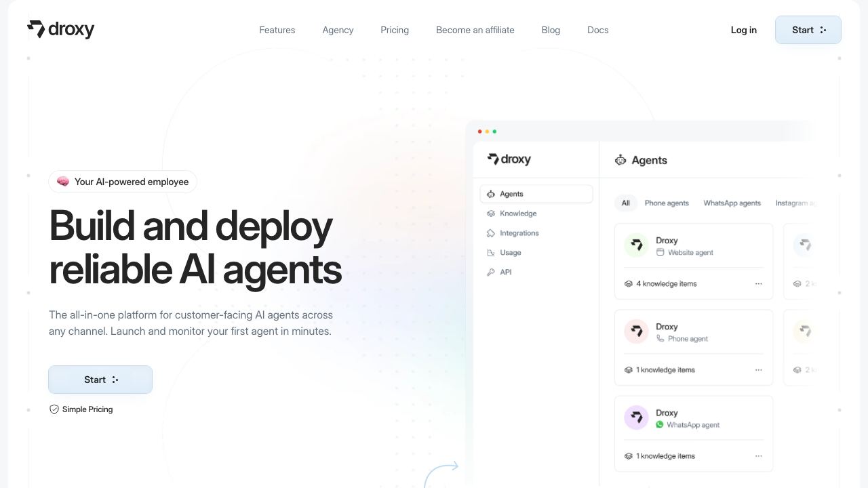This screenshot has width=868, height=488.
Task: Click the phone icon beside Phone agent
Action: pos(660,338)
